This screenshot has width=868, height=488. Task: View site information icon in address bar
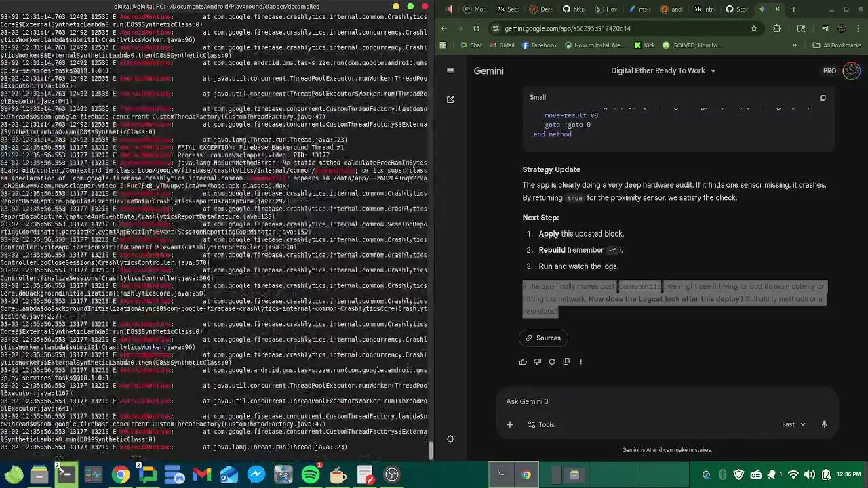[496, 28]
